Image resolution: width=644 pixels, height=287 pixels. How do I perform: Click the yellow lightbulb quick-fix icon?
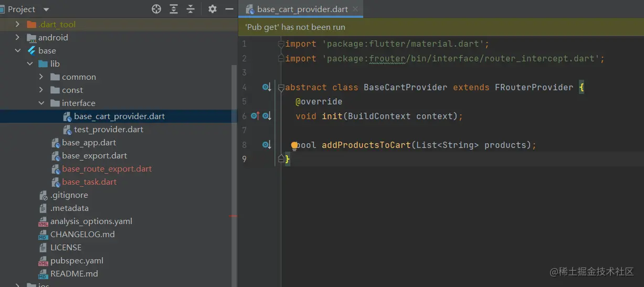tap(294, 146)
